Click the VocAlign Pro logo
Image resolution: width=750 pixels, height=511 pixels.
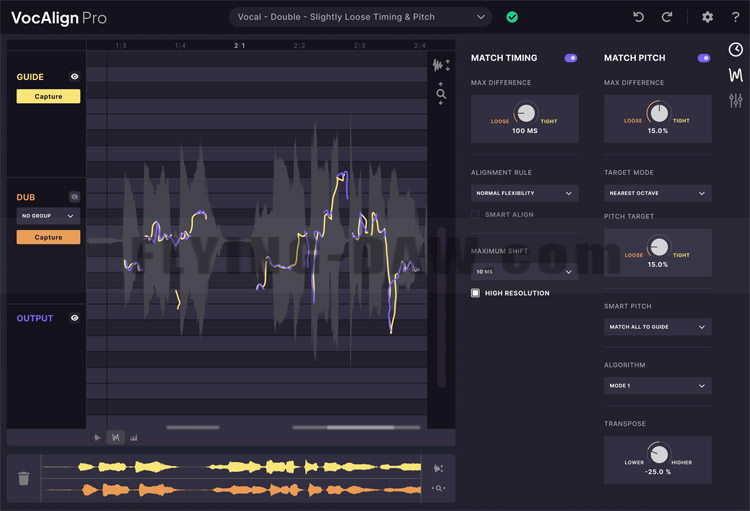tap(58, 18)
